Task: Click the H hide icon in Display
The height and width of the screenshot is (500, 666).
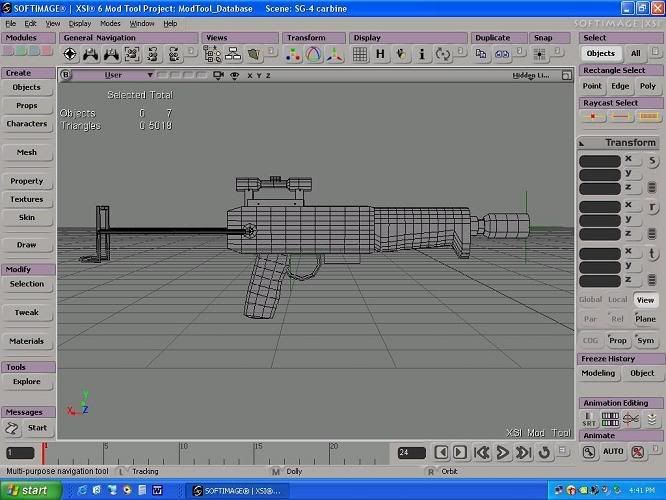Action: [380, 54]
